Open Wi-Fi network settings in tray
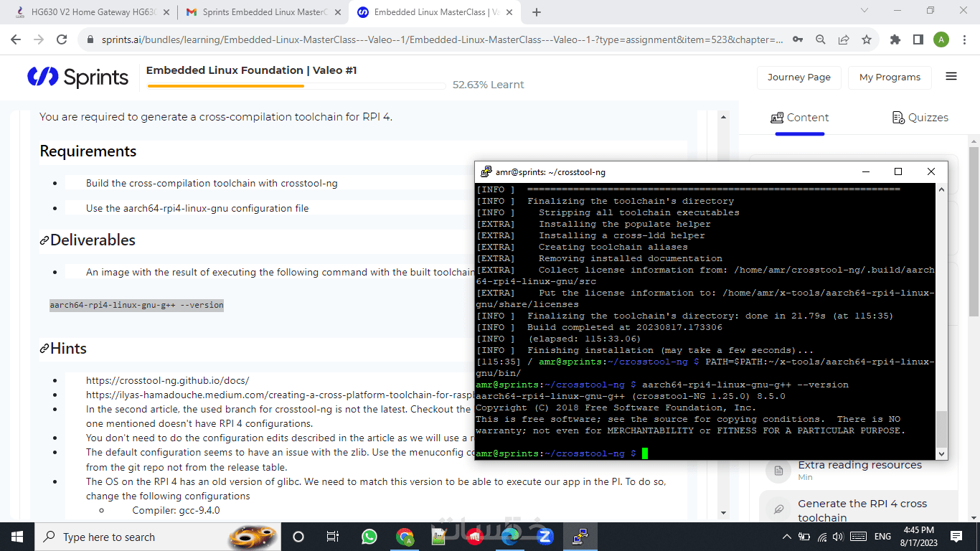This screenshot has width=980, height=551. (822, 537)
